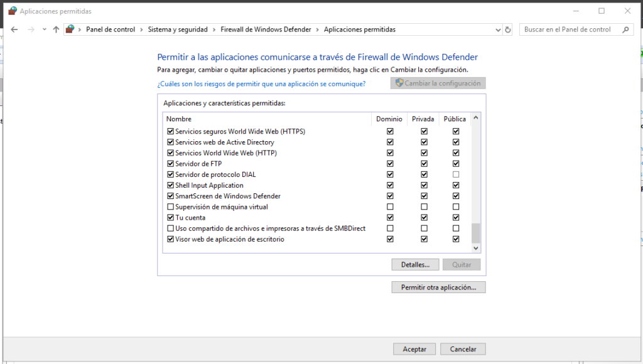The image size is (643, 364).
Task: Uncheck Servicios web de Active Directory
Action: point(171,142)
